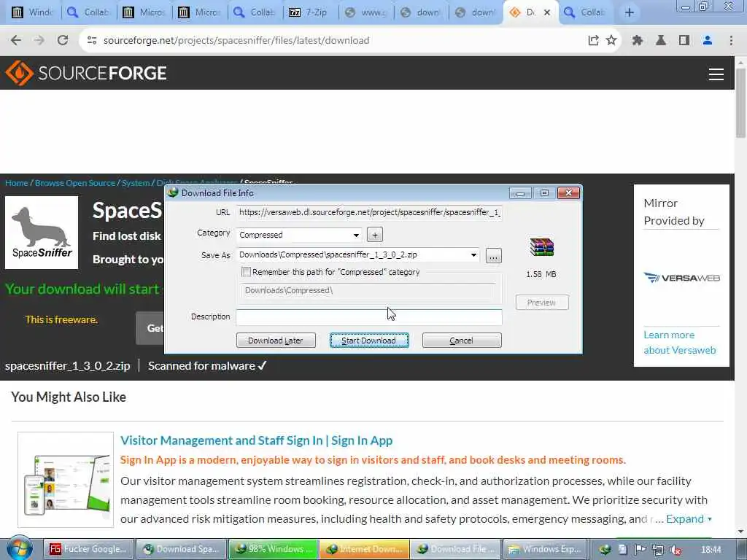This screenshot has height=560, width=747.
Task: Switch to the first Windows tab
Action: click(x=32, y=12)
